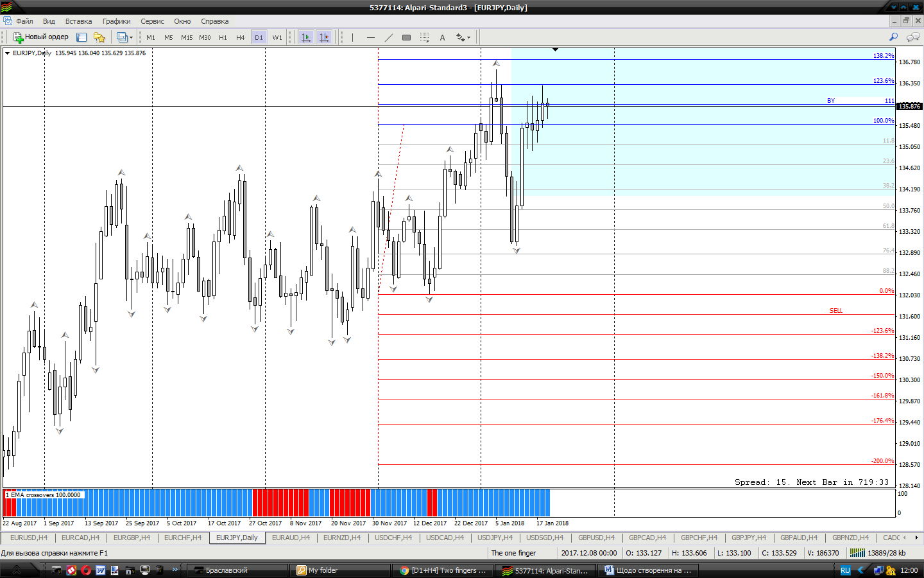Click the RU language indicator in tray
Image resolution: width=924 pixels, height=578 pixels.
coord(845,570)
